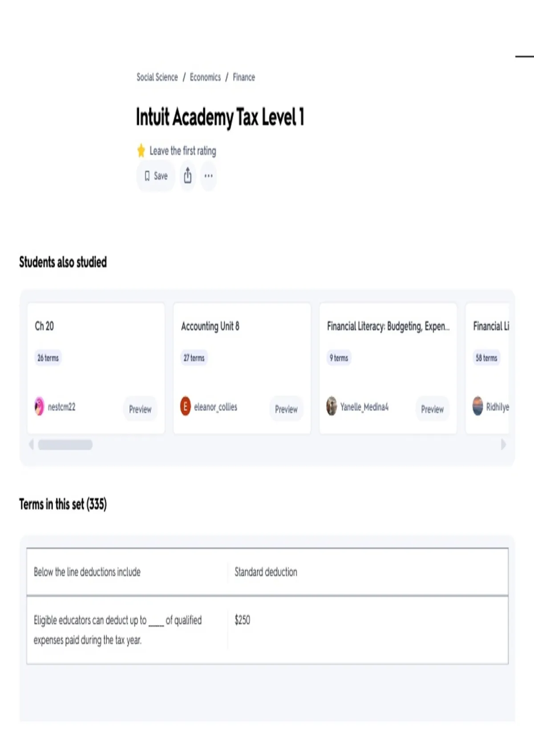The image size is (534, 756).
Task: Select the 'Below the line deductions' term row
Action: (x=267, y=572)
